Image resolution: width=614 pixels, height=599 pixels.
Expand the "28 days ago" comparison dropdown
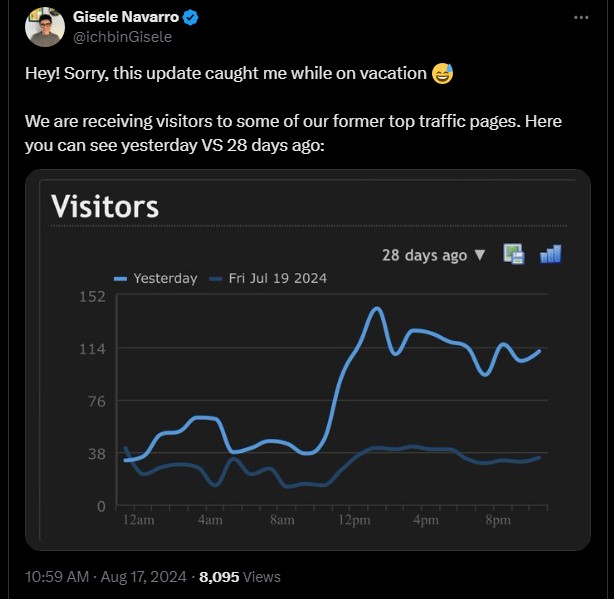[434, 255]
